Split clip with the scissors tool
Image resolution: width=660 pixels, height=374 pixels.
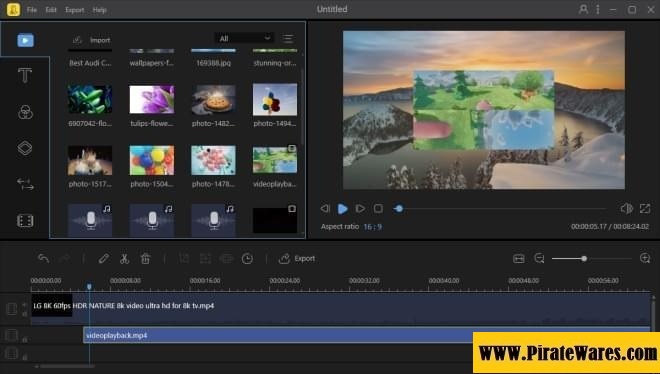point(124,258)
